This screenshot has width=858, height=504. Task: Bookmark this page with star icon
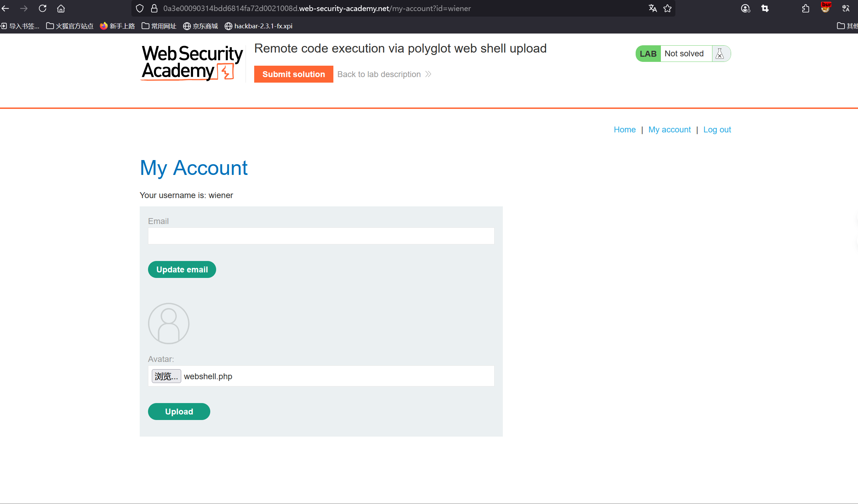(667, 8)
